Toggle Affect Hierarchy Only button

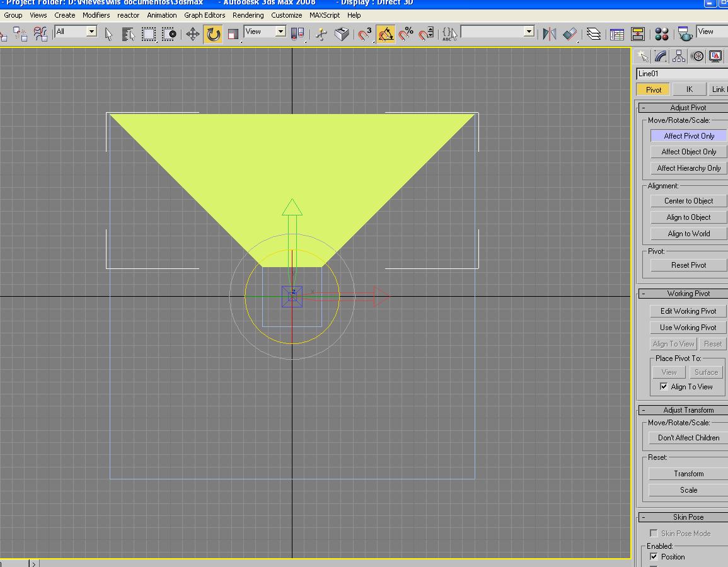tap(688, 168)
